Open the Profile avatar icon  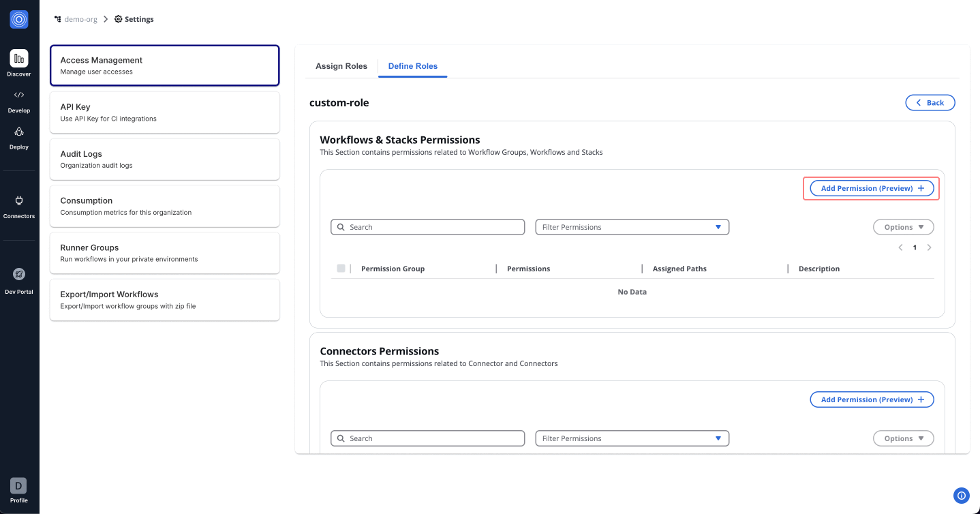(x=18, y=486)
